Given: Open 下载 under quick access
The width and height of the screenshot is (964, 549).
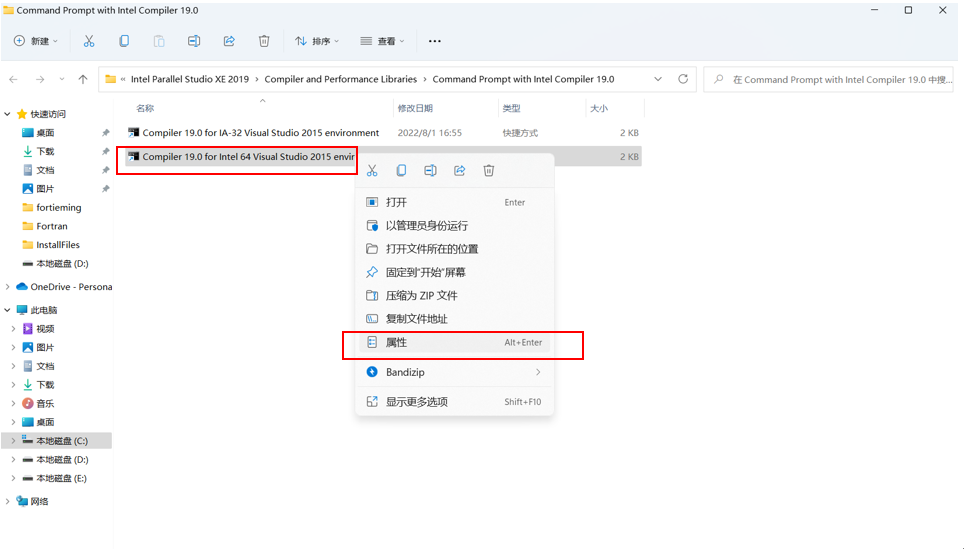Looking at the screenshot, I should [45, 151].
